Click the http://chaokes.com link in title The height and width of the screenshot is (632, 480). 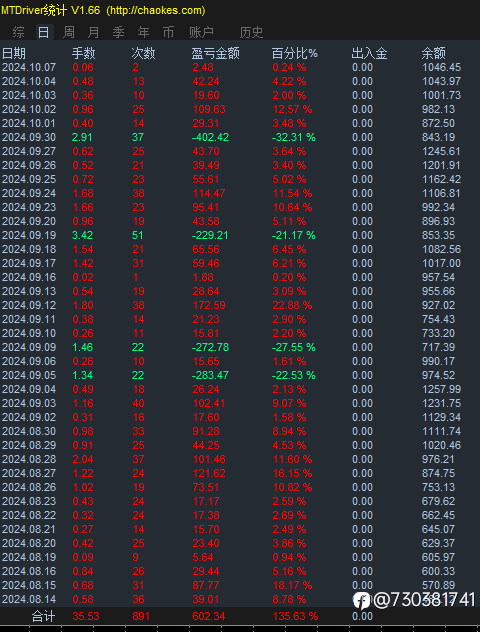click(156, 10)
